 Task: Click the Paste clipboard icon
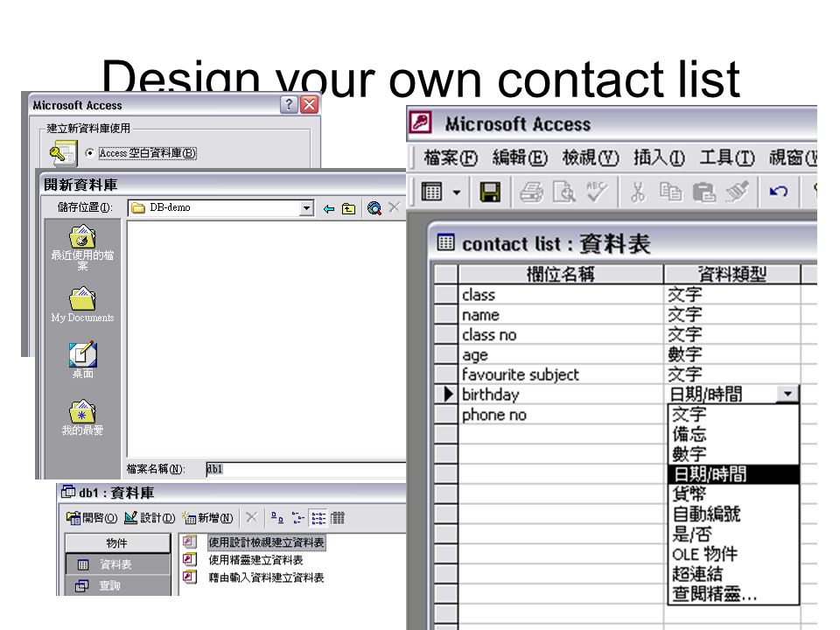[703, 192]
